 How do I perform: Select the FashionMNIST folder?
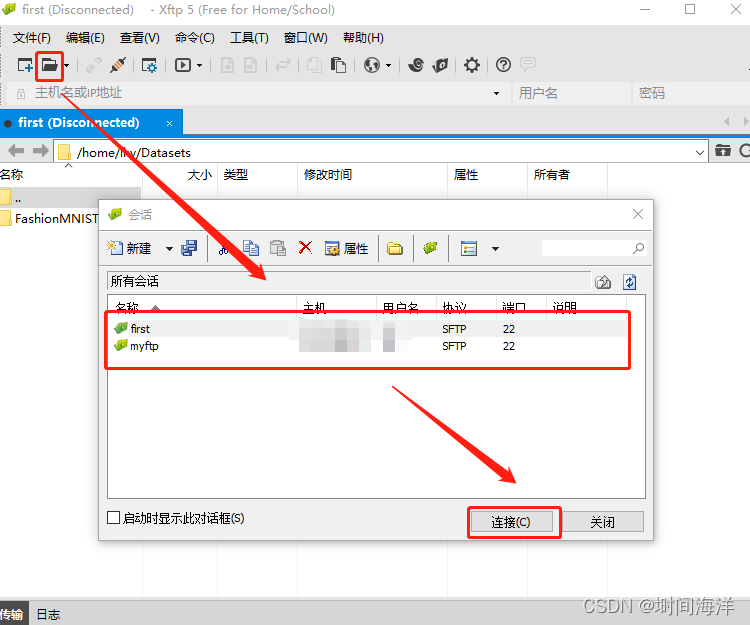tap(50, 219)
